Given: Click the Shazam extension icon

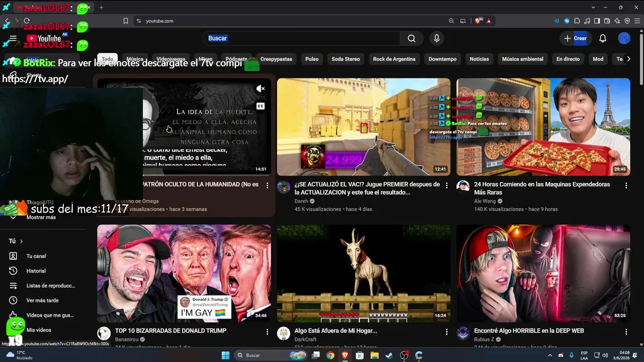Looking at the screenshot, I should (567, 21).
